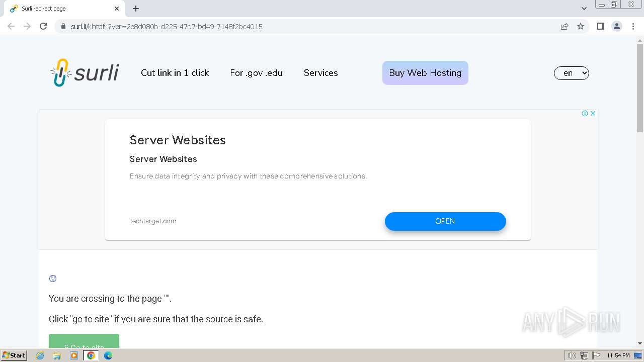Switch to Chrome in the taskbar
The height and width of the screenshot is (362, 644).
click(x=91, y=355)
